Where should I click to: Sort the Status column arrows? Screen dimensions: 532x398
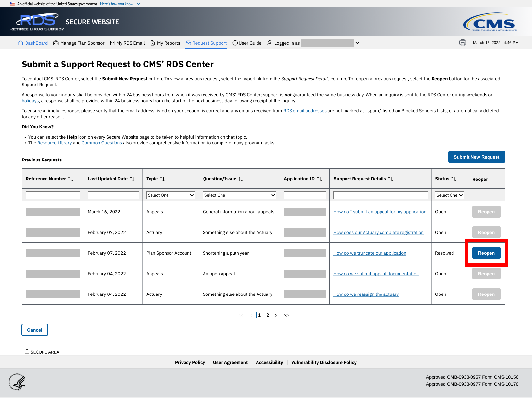click(x=453, y=179)
